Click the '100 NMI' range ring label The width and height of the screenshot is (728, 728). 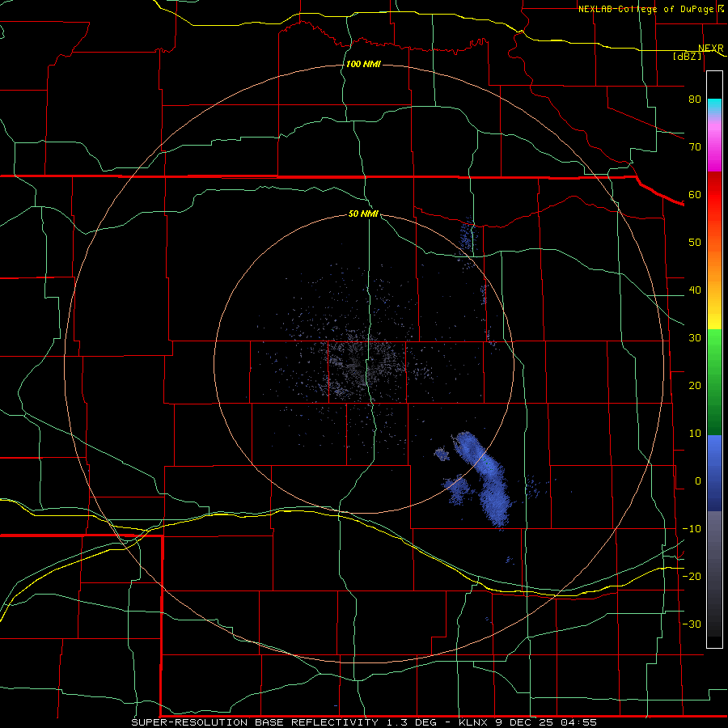[x=363, y=64]
